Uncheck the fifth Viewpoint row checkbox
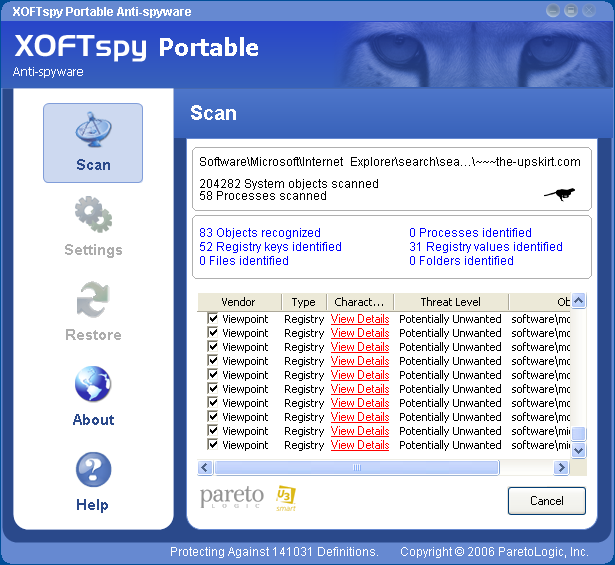 [213, 374]
